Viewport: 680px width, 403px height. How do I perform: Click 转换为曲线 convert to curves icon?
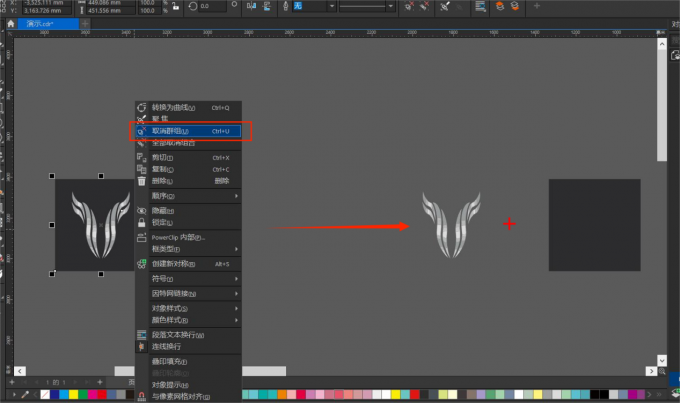click(142, 107)
